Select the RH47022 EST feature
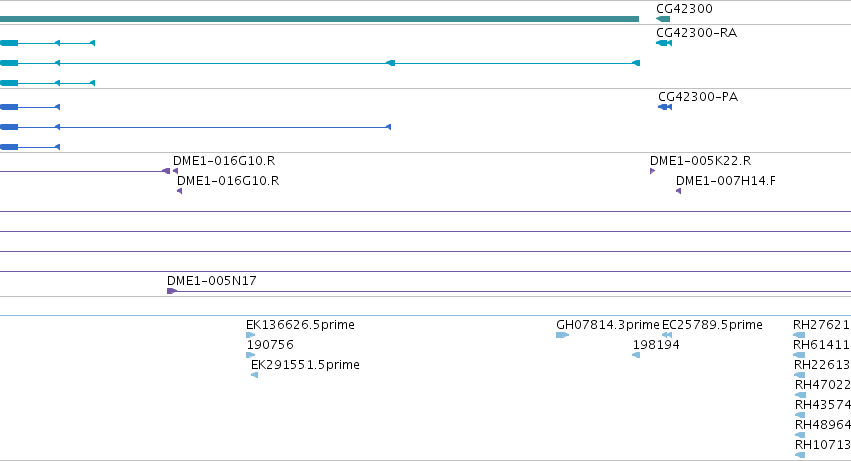 (x=800, y=395)
